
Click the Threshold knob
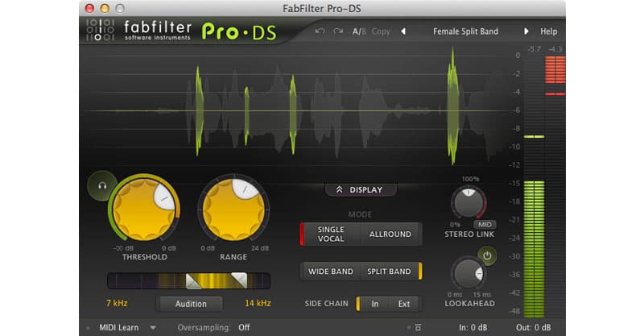tap(143, 209)
